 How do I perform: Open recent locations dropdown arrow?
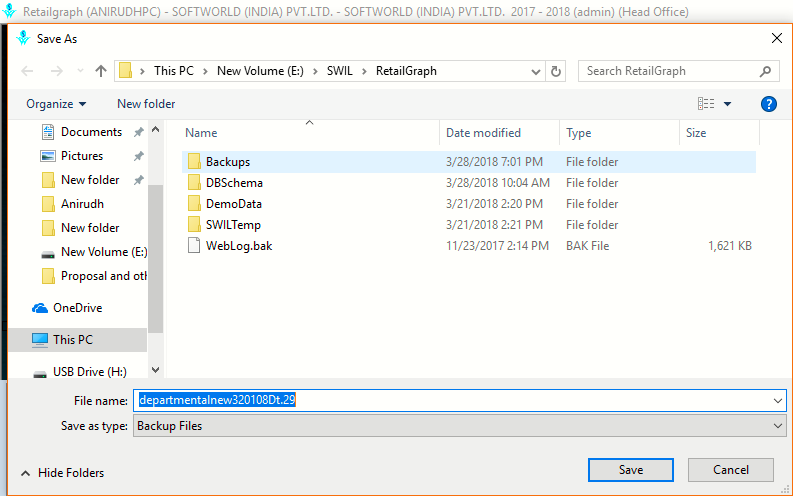click(80, 71)
